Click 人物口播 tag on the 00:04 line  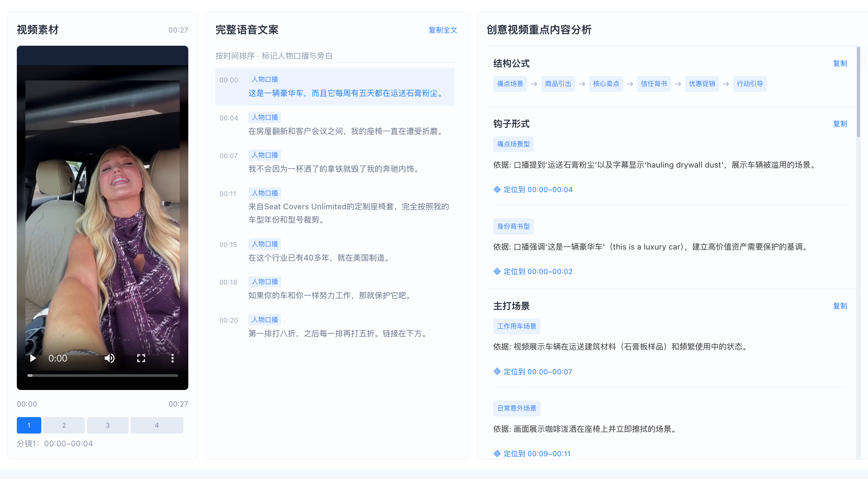[265, 117]
